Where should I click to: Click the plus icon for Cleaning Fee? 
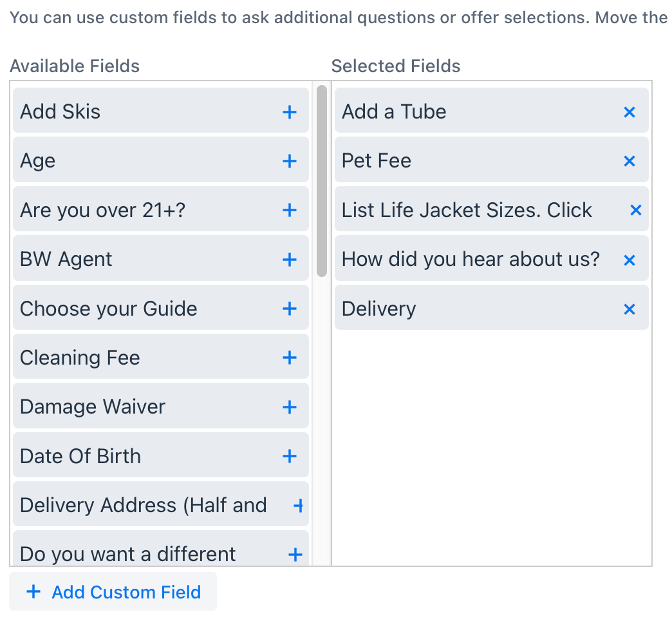pyautogui.click(x=290, y=358)
